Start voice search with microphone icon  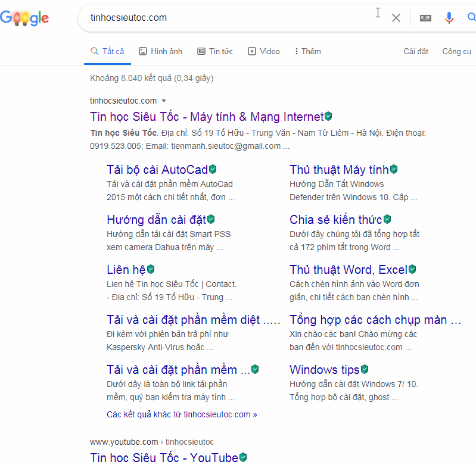click(449, 18)
